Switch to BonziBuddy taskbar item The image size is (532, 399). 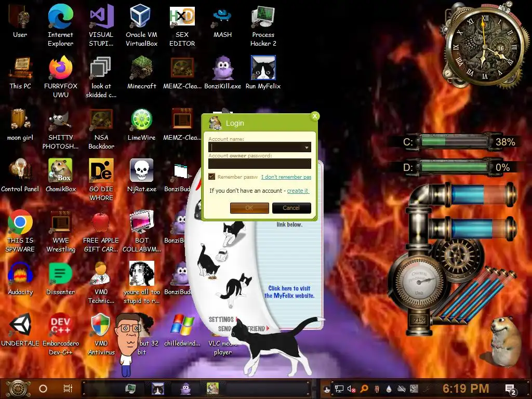pyautogui.click(x=185, y=389)
